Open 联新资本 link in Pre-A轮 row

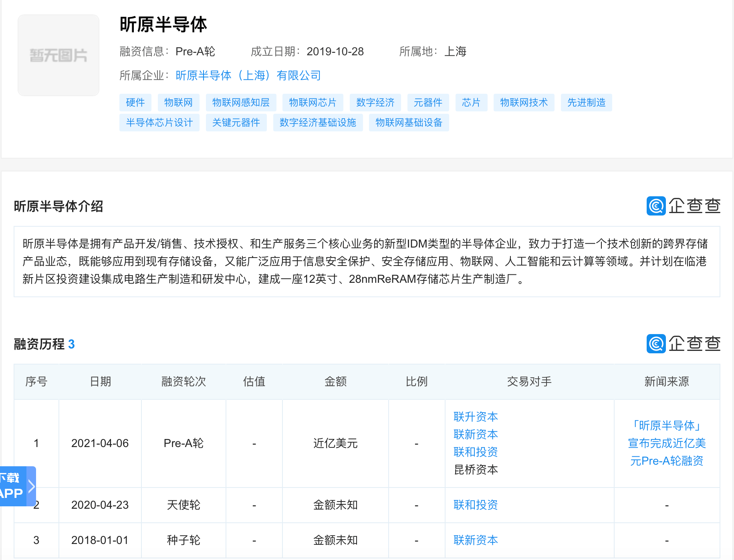click(x=476, y=434)
